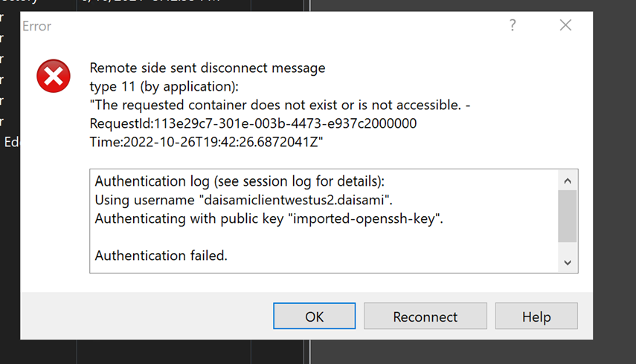
Task: Click the authentication log scrollbar thumb
Action: pyautogui.click(x=567, y=215)
